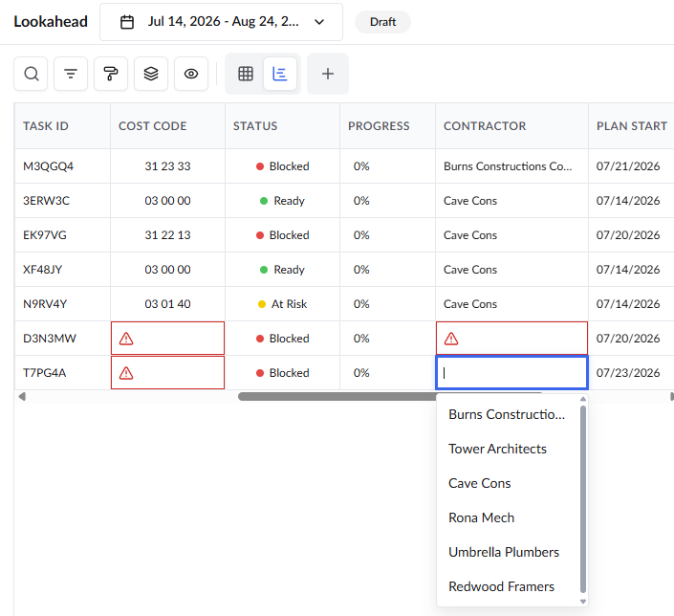This screenshot has width=674, height=616.
Task: Click the table horizontal scrollbar thumb
Action: click(x=337, y=397)
